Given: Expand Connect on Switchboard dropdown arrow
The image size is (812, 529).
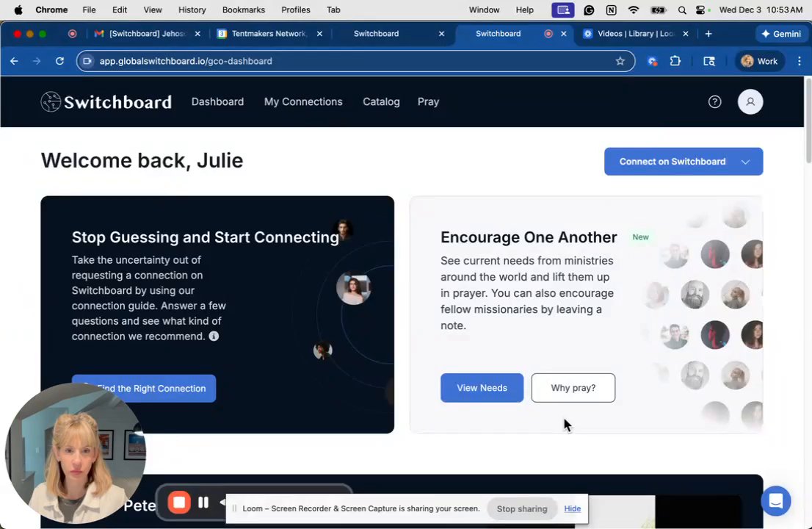Looking at the screenshot, I should tap(745, 162).
